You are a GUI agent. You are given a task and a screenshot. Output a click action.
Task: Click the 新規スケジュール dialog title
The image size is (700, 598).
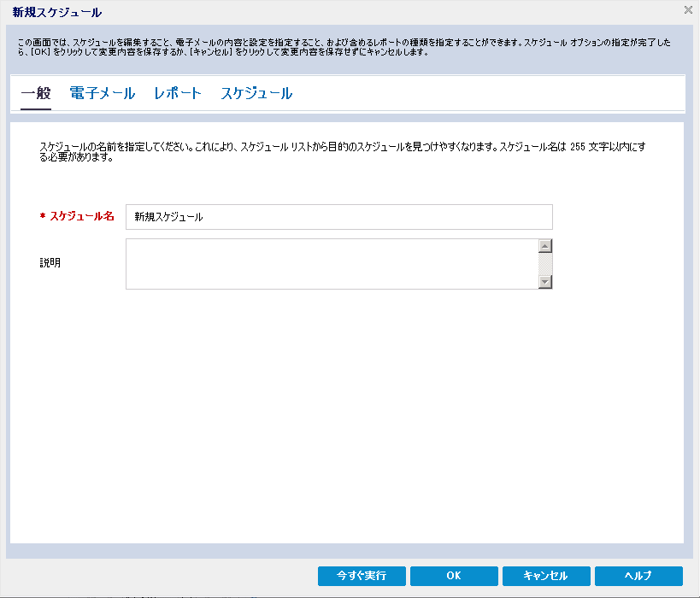point(56,12)
